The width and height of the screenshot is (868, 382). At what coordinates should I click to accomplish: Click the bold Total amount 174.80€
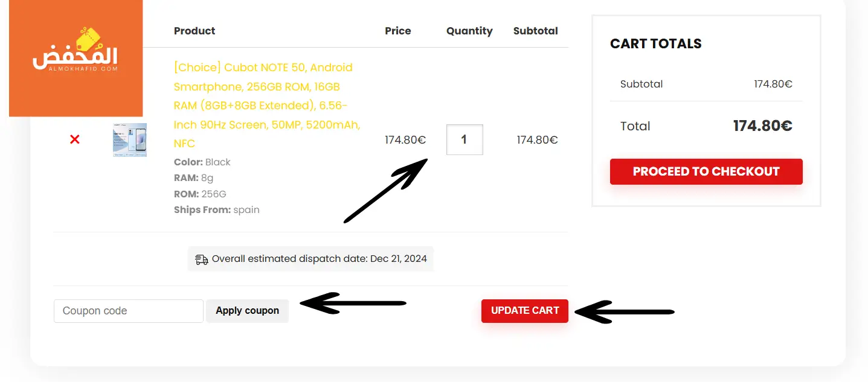tap(763, 126)
